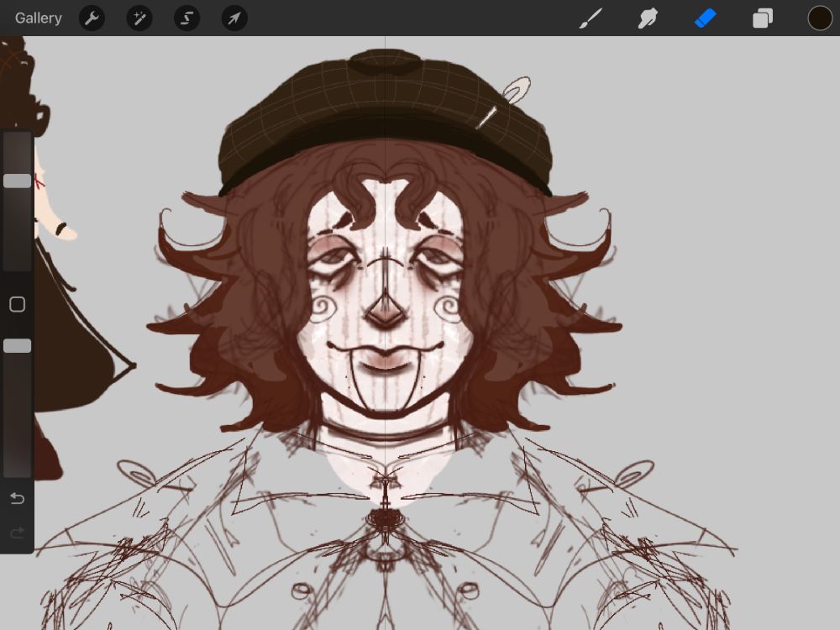The width and height of the screenshot is (840, 630).
Task: Tap the square Modify button in sidebar
Action: pos(17,304)
